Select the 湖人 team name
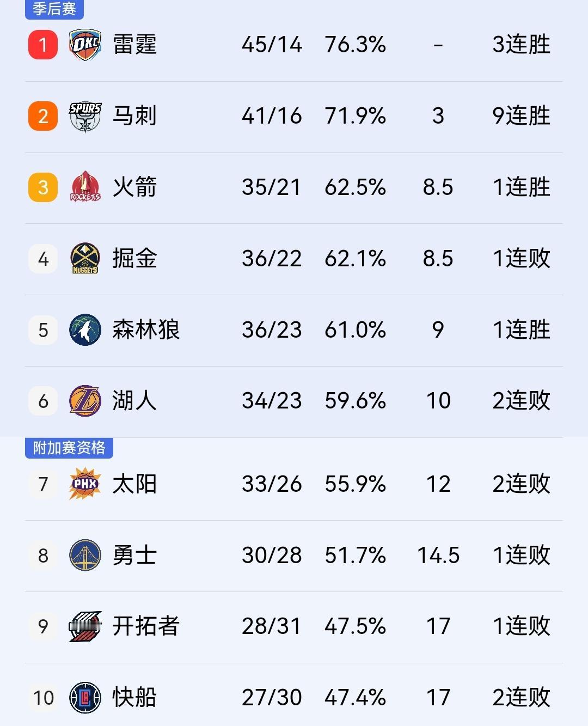Screen dimensions: 588x726 tap(133, 400)
